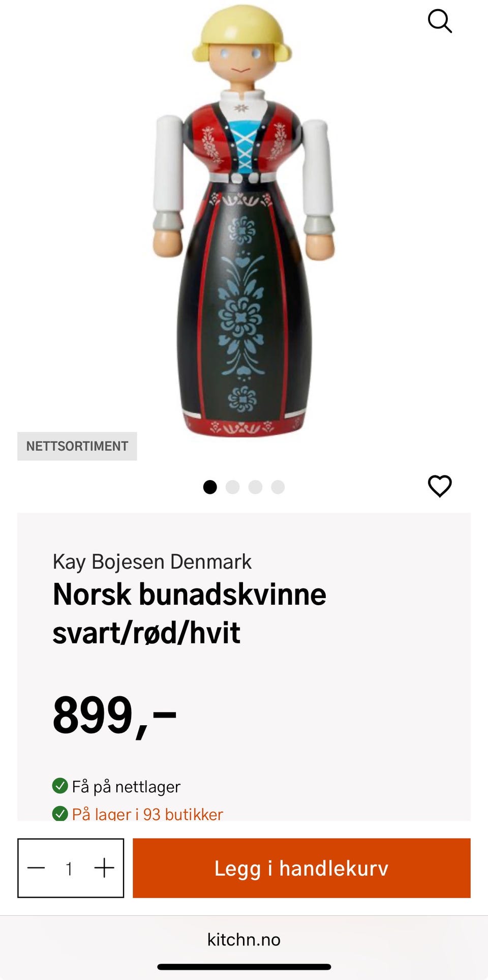Viewport: 488px width, 980px height.
Task: Show the third product image via dot
Action: [255, 487]
